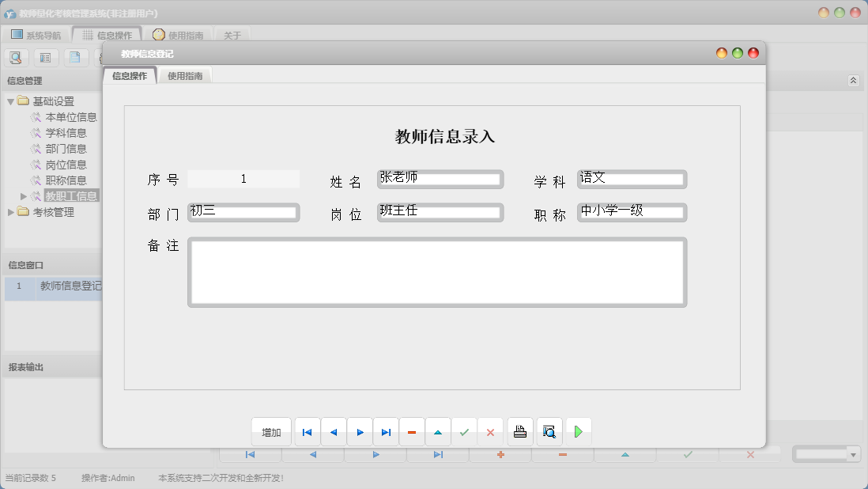This screenshot has height=489, width=868.
Task: Cancel edits with the red X icon
Action: (x=490, y=431)
